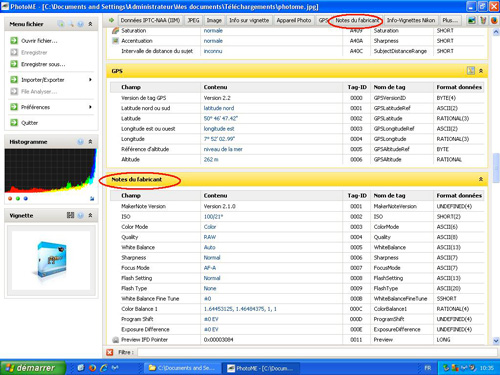The image size is (500, 375).
Task: Expand the Préférences submenu arrow
Action: click(x=90, y=107)
